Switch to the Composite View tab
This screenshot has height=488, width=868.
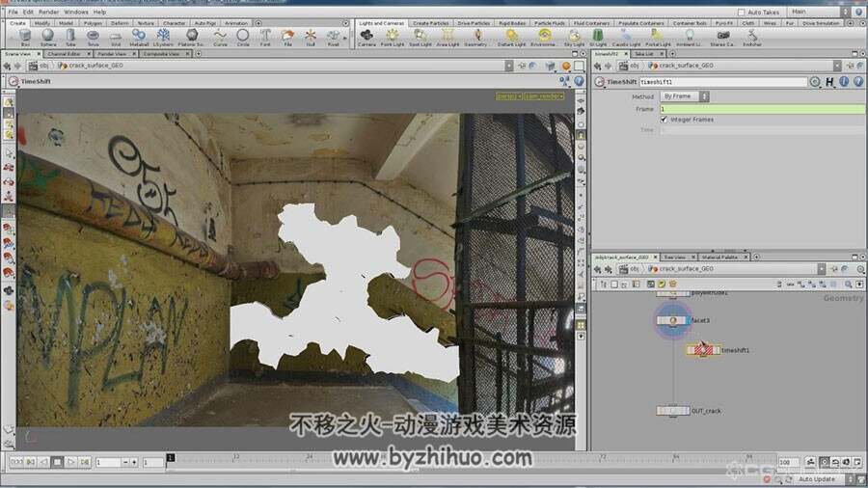click(x=161, y=54)
